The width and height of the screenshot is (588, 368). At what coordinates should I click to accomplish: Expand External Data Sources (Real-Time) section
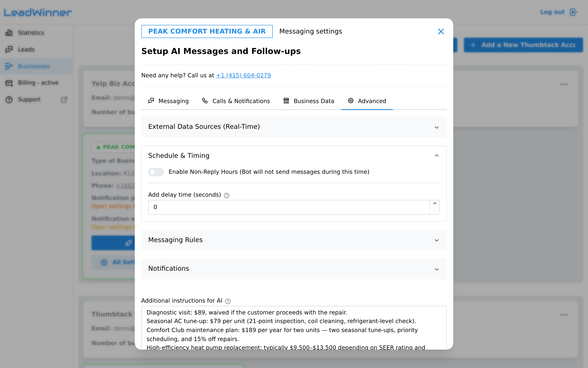click(294, 127)
